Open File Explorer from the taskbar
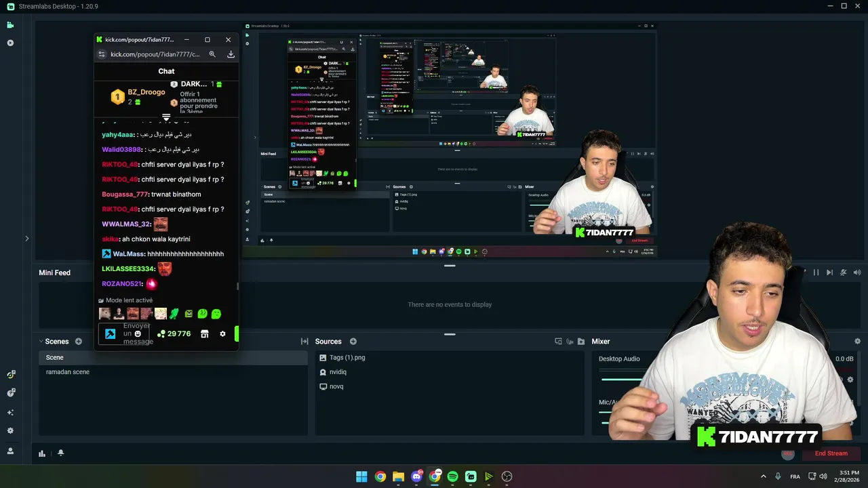The height and width of the screenshot is (488, 868). click(x=398, y=476)
